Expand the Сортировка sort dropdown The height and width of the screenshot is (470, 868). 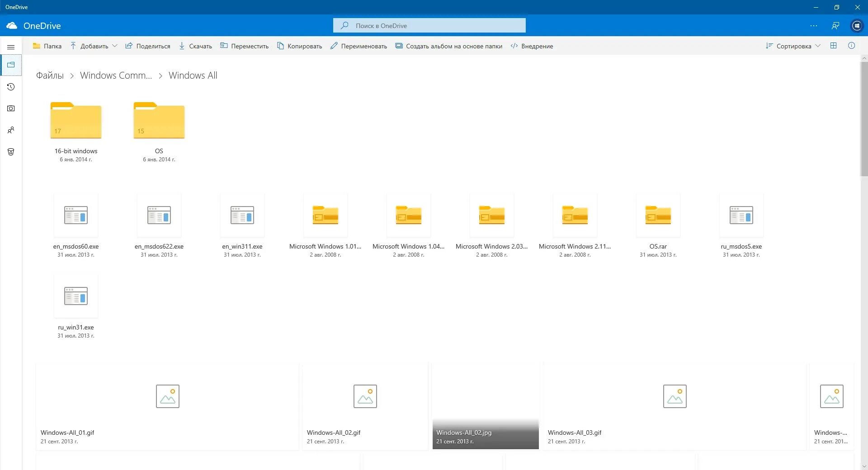coord(793,46)
